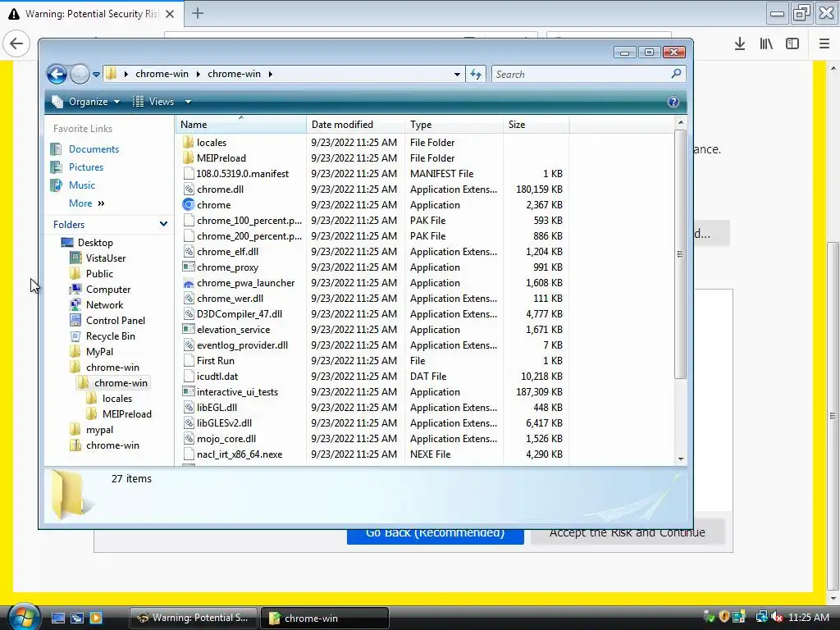Select chrome.dll file icon
Screen dimensions: 840x630
coord(188,189)
